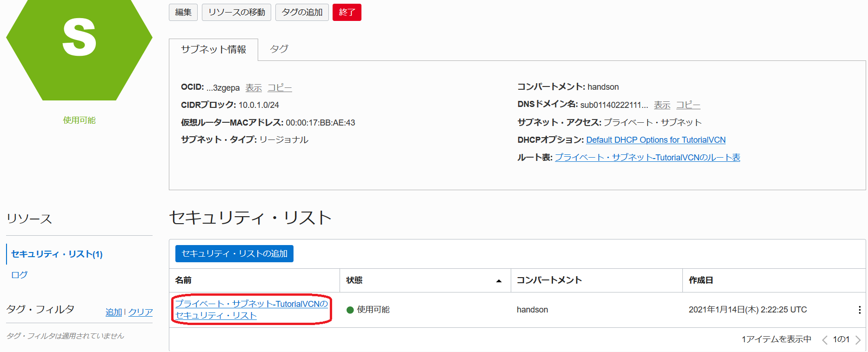Switch to the タグ tab
Image resolution: width=868 pixels, height=352 pixels.
point(279,49)
